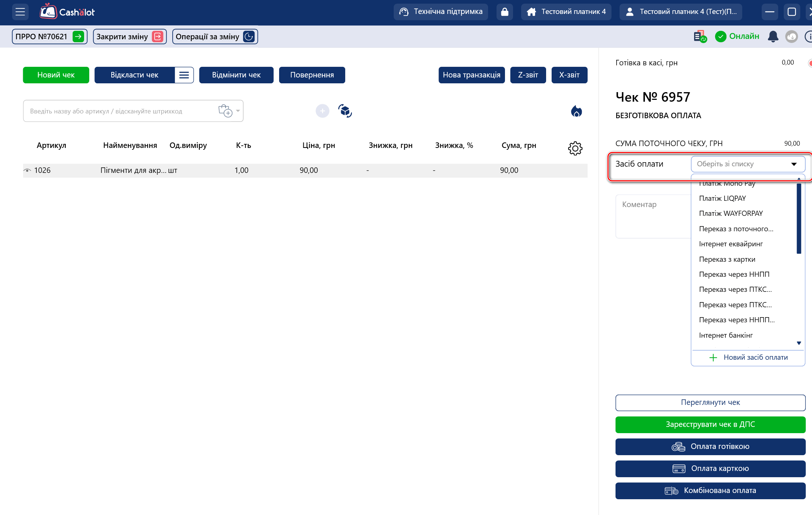The height and width of the screenshot is (515, 812).
Task: Select Платіж LIQPAY from list
Action: coord(722,198)
